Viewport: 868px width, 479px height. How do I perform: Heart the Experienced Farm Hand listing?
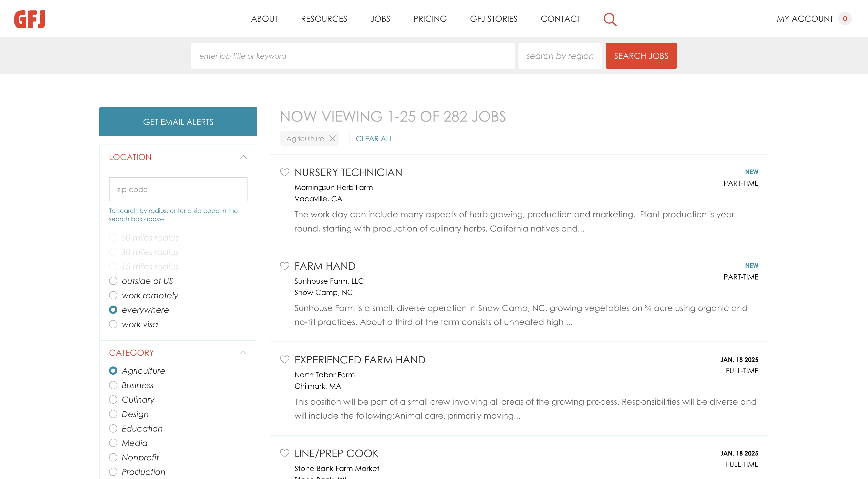tap(284, 360)
